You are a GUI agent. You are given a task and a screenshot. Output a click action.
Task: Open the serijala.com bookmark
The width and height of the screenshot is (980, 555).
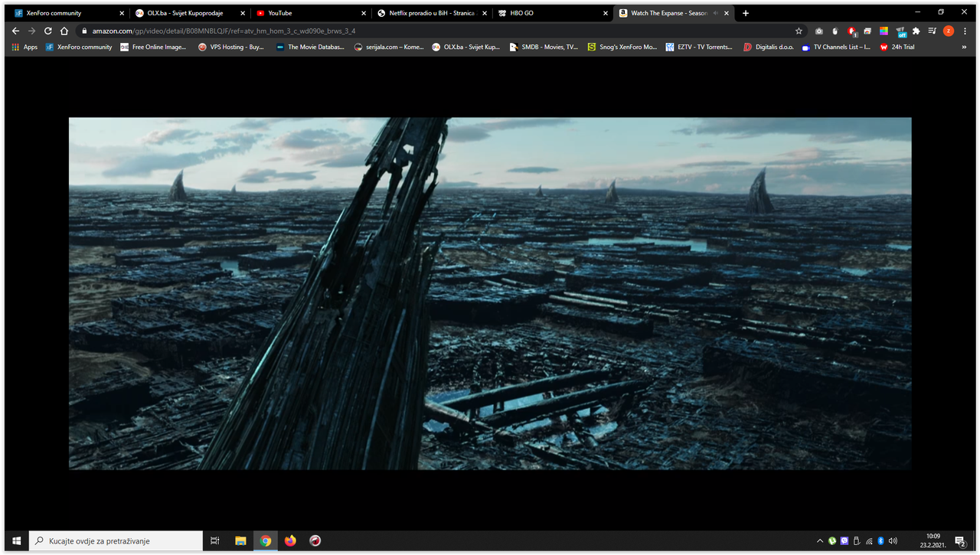click(389, 47)
